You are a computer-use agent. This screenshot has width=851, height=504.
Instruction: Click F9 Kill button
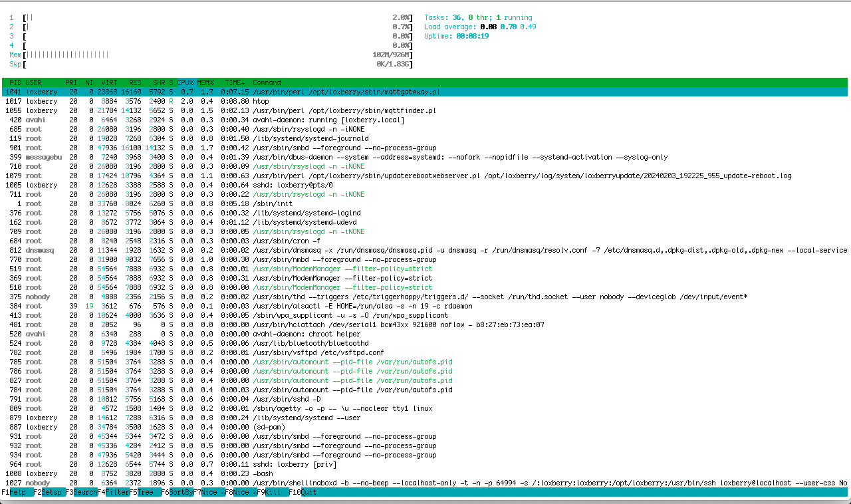(x=273, y=492)
